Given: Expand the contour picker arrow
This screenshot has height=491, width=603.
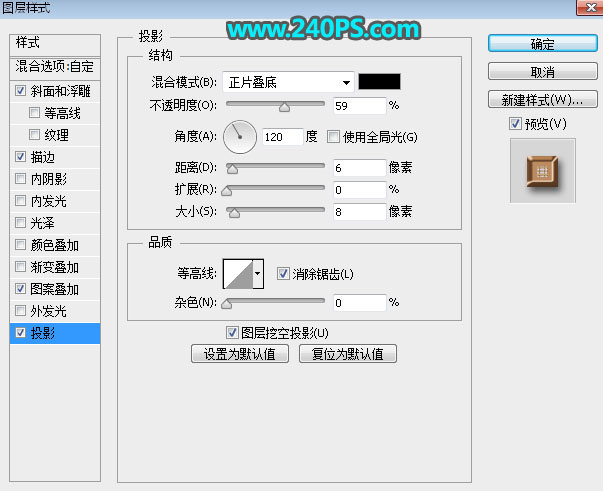Looking at the screenshot, I should tap(258, 273).
